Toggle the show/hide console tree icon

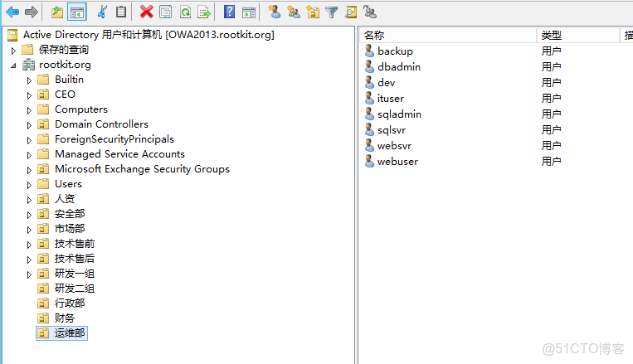[77, 12]
